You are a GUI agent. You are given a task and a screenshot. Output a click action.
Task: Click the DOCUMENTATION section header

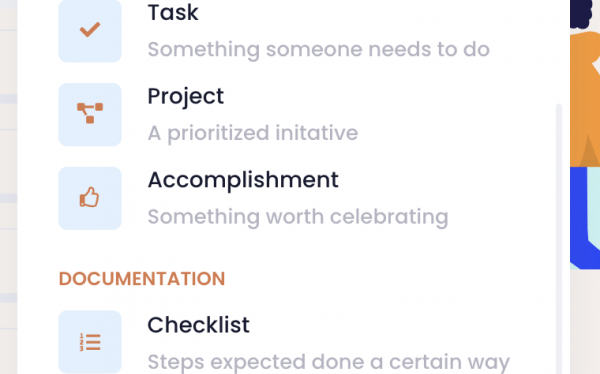(142, 279)
